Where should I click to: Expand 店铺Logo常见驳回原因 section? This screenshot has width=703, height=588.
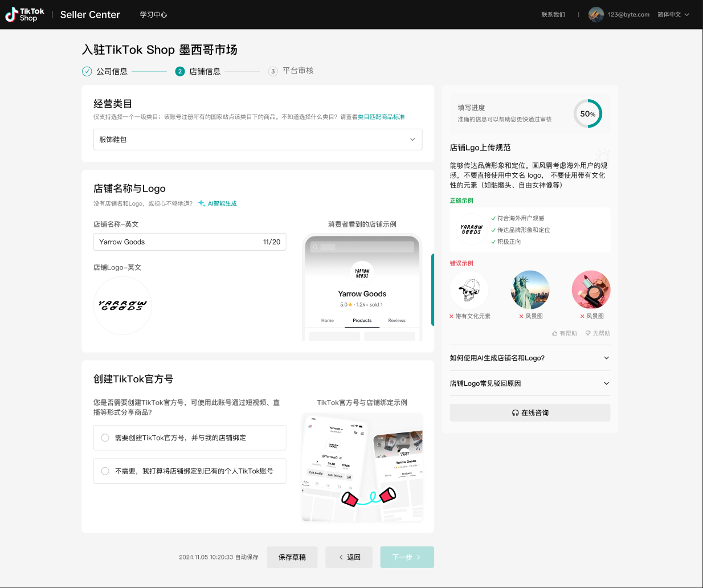click(530, 383)
